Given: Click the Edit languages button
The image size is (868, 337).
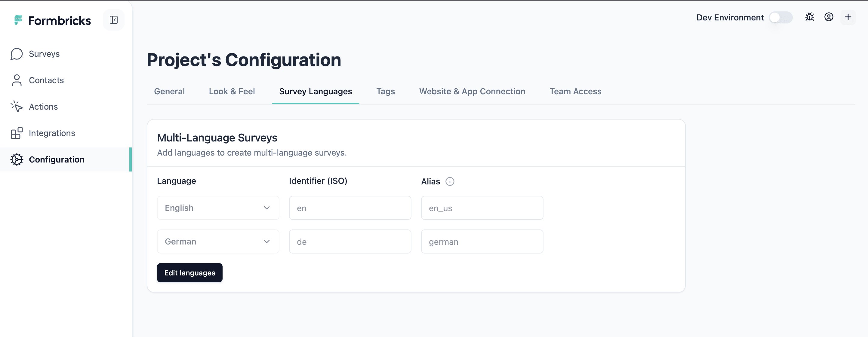Looking at the screenshot, I should coord(190,273).
